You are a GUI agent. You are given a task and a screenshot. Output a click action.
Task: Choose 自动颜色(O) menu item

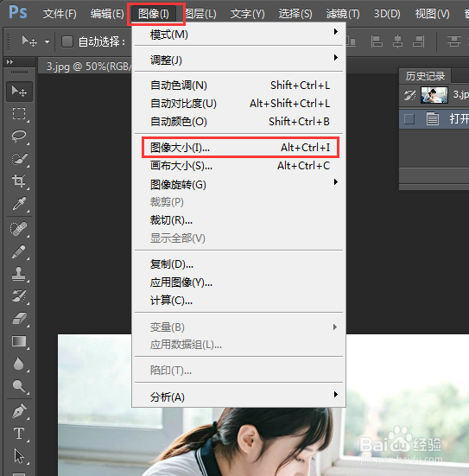tap(238, 122)
